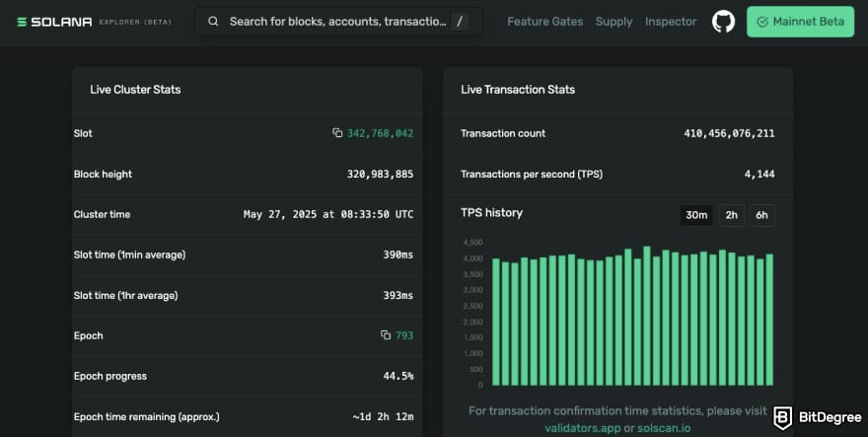Click cluster time May 27, 2025 value
This screenshot has width=868, height=437.
pyautogui.click(x=328, y=214)
